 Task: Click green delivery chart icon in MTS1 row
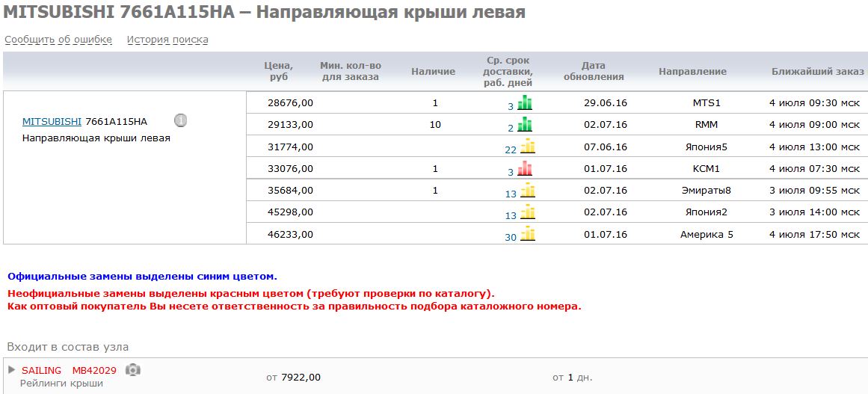point(525,103)
